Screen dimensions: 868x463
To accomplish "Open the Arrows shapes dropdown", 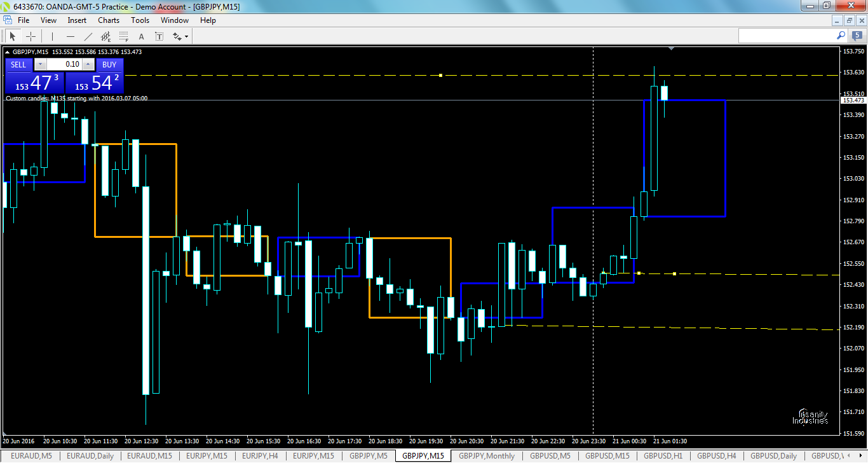I will 186,36.
